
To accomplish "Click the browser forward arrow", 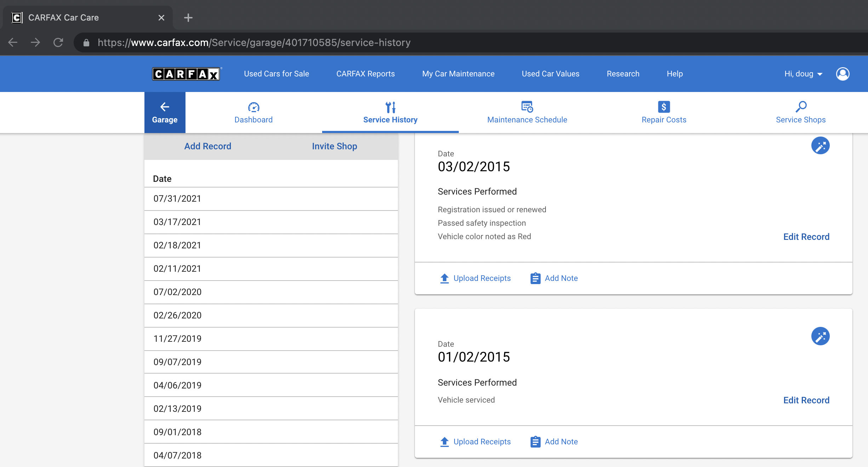I will [35, 43].
